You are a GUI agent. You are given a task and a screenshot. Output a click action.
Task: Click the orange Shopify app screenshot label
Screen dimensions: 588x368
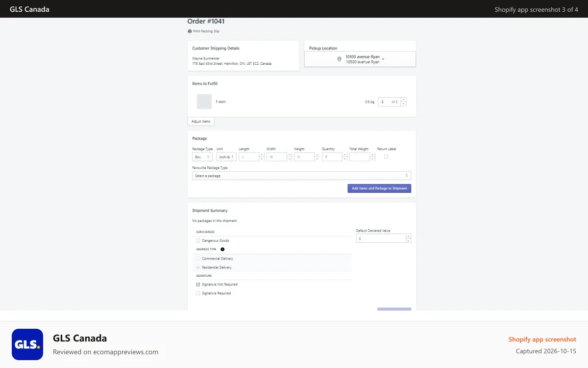click(x=542, y=339)
